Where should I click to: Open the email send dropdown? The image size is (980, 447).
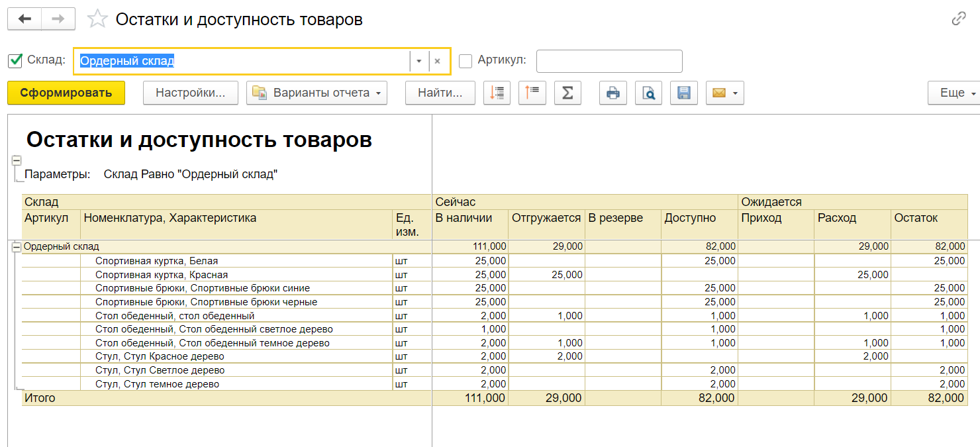[x=725, y=93]
